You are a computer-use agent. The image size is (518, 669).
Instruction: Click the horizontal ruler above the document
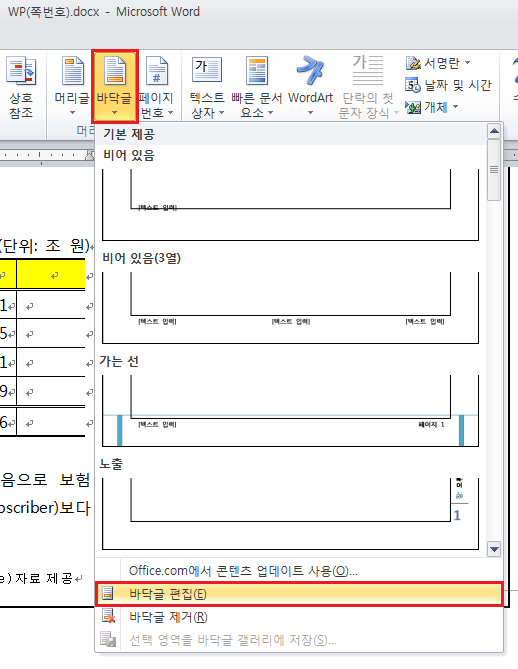[x=47, y=155]
